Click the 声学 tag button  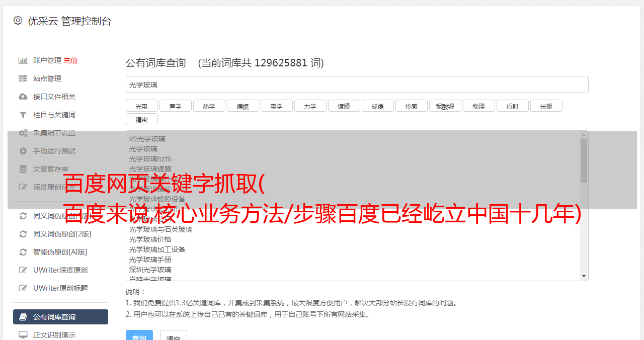pos(175,106)
